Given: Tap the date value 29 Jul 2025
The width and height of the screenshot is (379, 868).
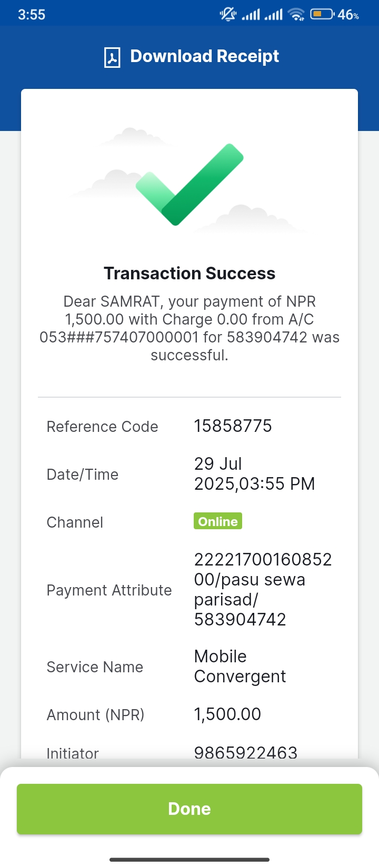Looking at the screenshot, I should [254, 473].
